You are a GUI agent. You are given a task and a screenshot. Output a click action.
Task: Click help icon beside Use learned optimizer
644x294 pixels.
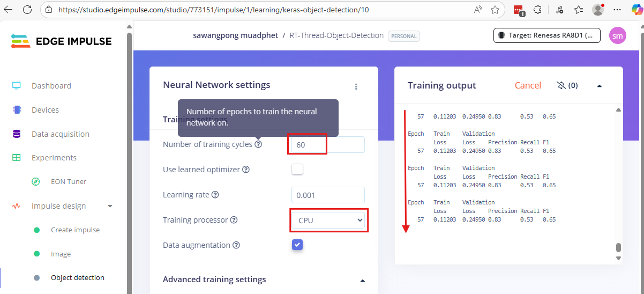tap(246, 170)
